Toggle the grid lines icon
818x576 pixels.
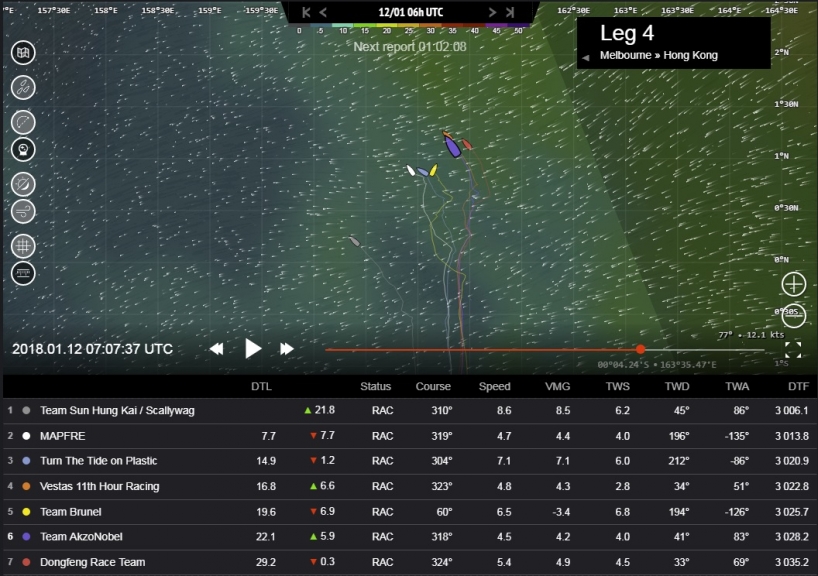tap(23, 246)
